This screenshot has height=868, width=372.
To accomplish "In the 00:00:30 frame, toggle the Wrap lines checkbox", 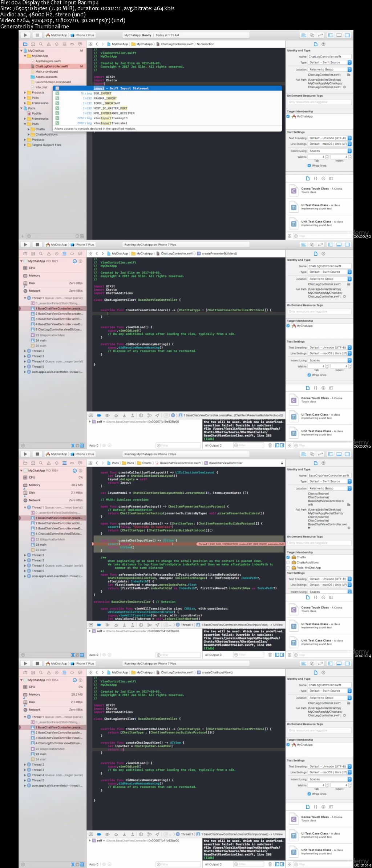I will click(309, 165).
